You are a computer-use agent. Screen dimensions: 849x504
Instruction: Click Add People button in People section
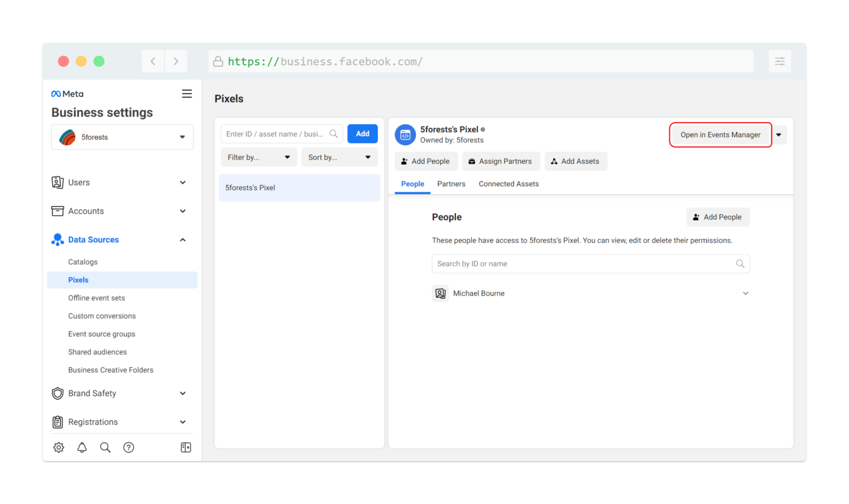pos(718,217)
